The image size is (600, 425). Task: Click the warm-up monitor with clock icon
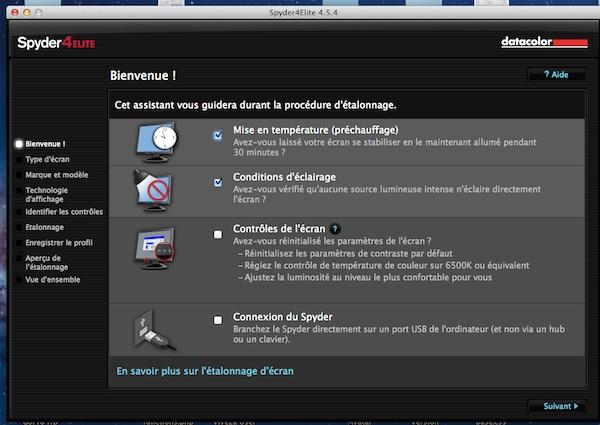(157, 142)
